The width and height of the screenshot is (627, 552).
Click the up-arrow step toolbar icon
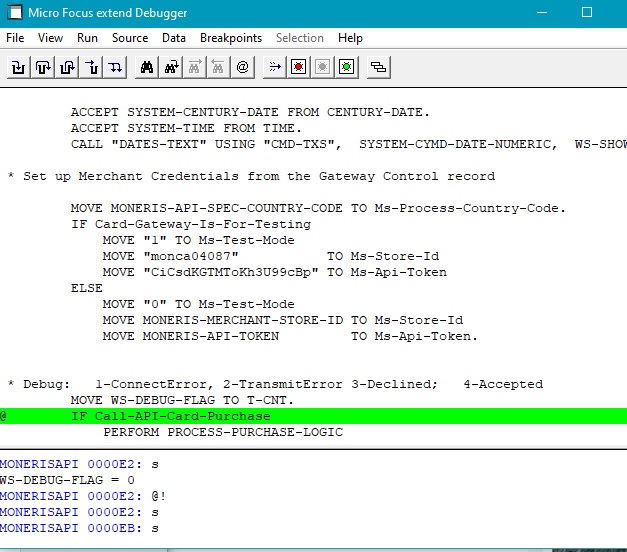pyautogui.click(x=91, y=67)
